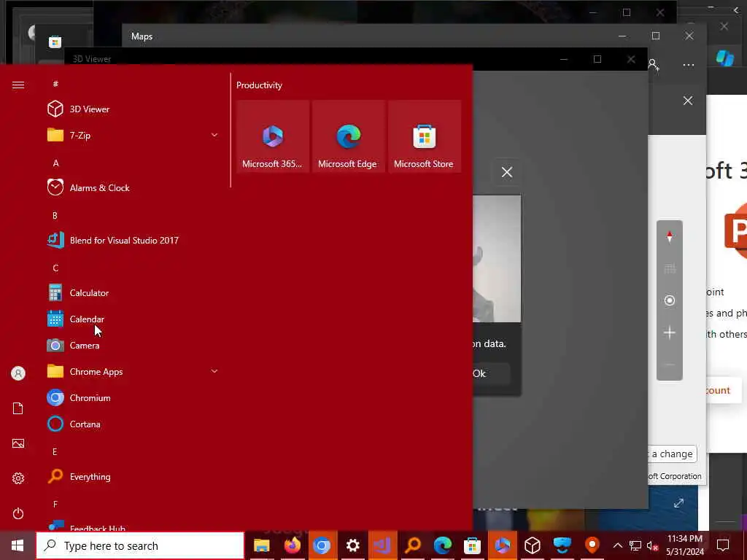Open Pictures from Start sidebar

coord(18,443)
